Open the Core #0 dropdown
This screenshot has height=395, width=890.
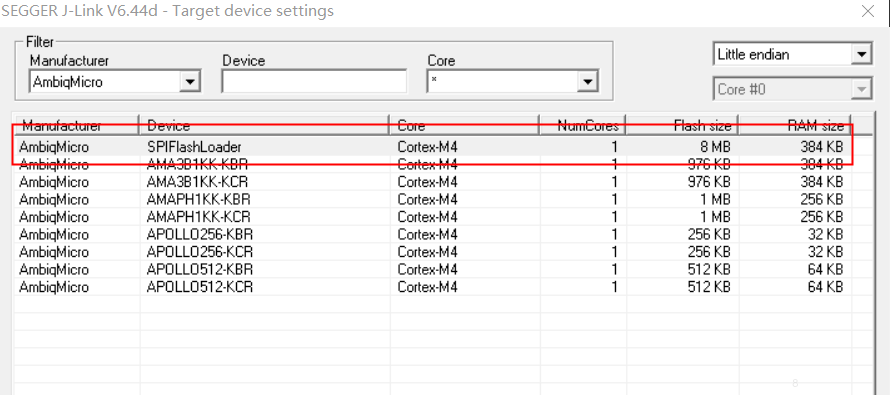click(x=862, y=89)
